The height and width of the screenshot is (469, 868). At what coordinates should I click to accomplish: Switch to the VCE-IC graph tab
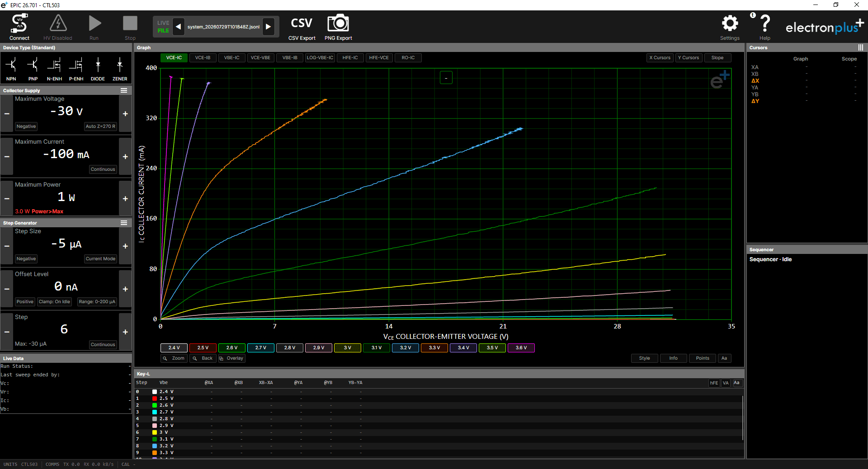coord(174,58)
